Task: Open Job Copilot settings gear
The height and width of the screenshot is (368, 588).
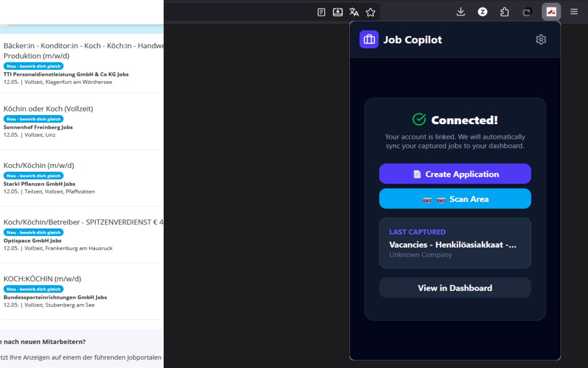Action: click(x=541, y=40)
